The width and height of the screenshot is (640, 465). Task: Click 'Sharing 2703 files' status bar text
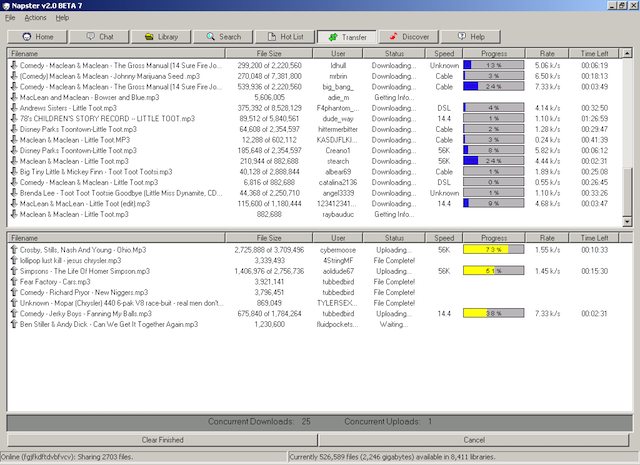click(103, 457)
